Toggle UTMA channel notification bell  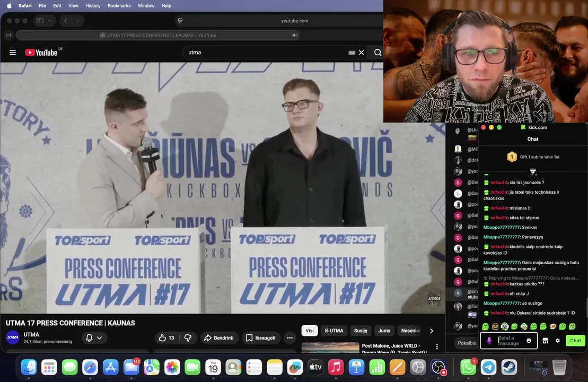click(89, 338)
